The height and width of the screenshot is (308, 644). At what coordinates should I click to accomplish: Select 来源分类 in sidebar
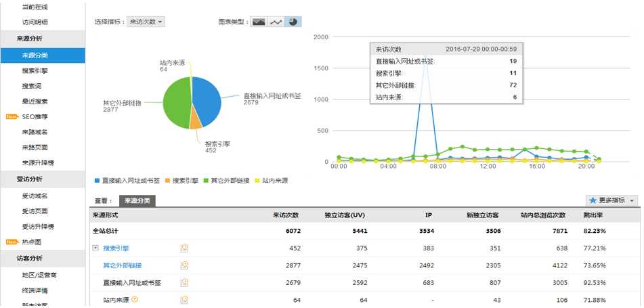click(x=43, y=56)
